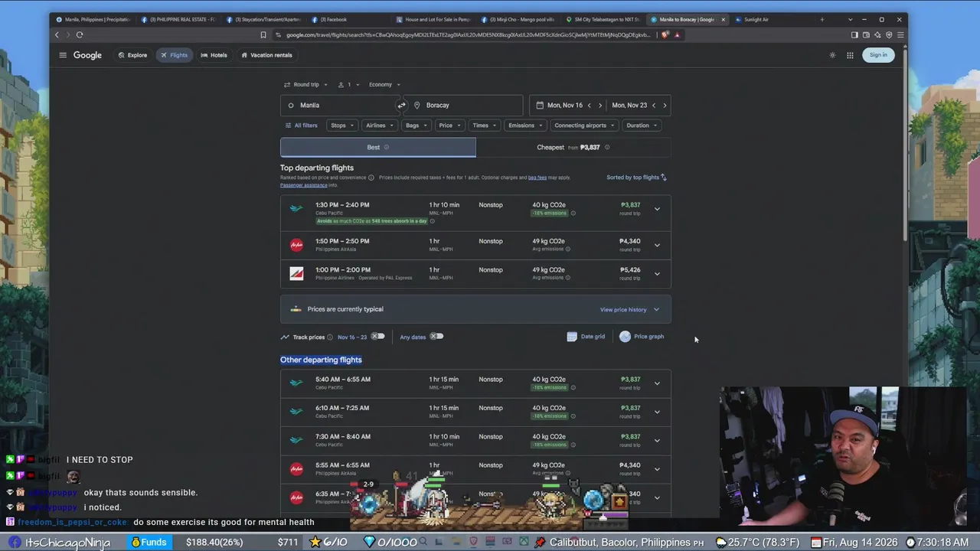Select the Hotels navigation tab
Viewport: 980px width, 551px height.
(214, 55)
